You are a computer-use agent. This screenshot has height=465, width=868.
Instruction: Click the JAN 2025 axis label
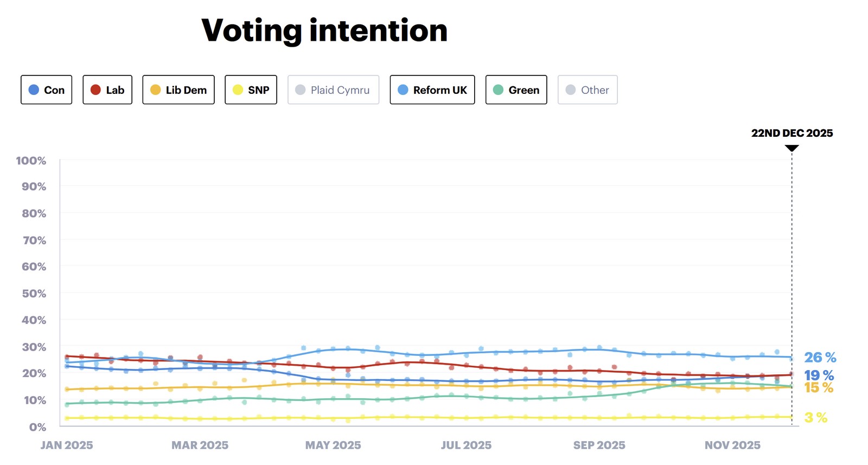[x=67, y=445]
